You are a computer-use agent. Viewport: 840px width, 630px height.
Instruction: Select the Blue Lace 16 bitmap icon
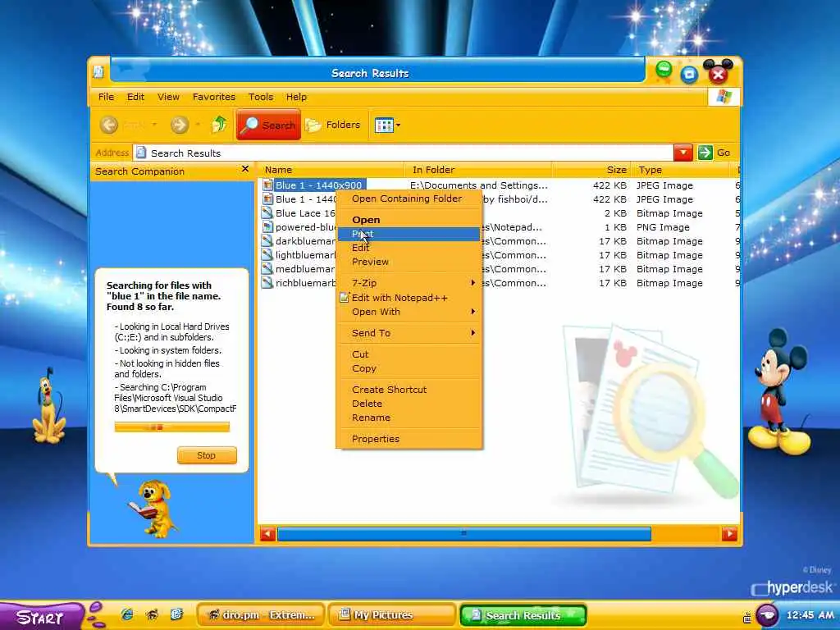267,213
